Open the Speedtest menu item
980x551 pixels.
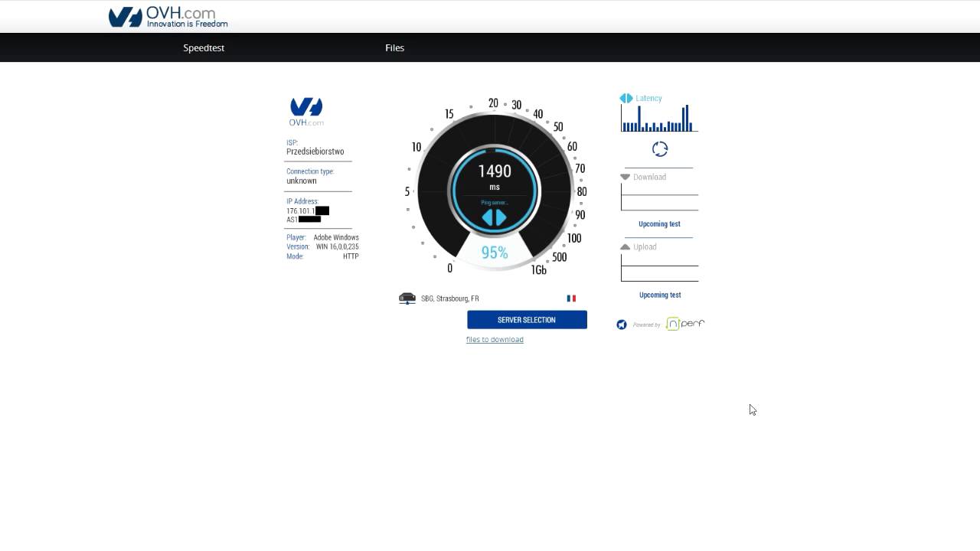click(204, 47)
